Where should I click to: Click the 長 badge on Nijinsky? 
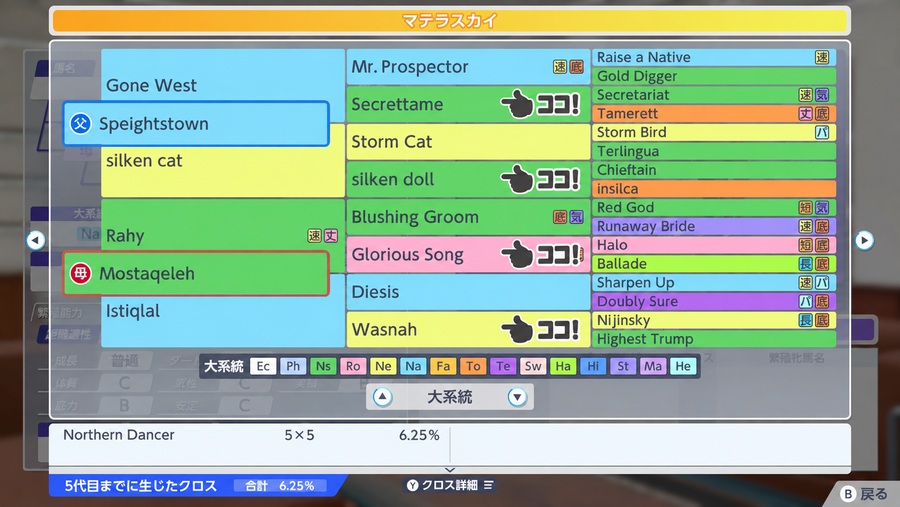[806, 320]
